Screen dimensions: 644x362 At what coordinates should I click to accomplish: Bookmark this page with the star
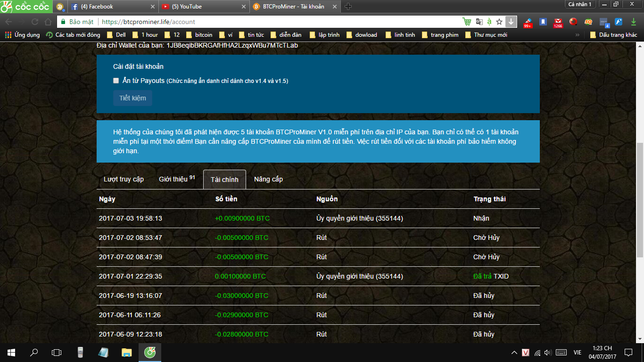pos(500,22)
